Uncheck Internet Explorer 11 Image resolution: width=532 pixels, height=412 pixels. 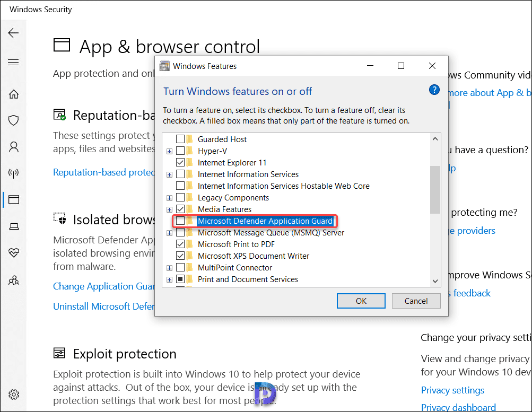179,162
